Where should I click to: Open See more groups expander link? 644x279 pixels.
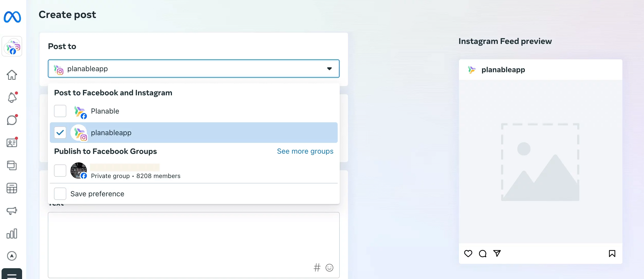click(305, 151)
